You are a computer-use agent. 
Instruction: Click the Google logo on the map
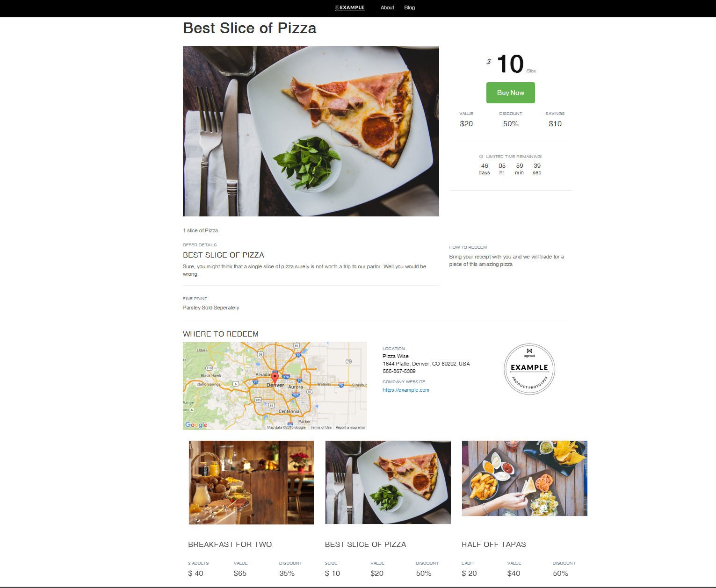pos(196,424)
